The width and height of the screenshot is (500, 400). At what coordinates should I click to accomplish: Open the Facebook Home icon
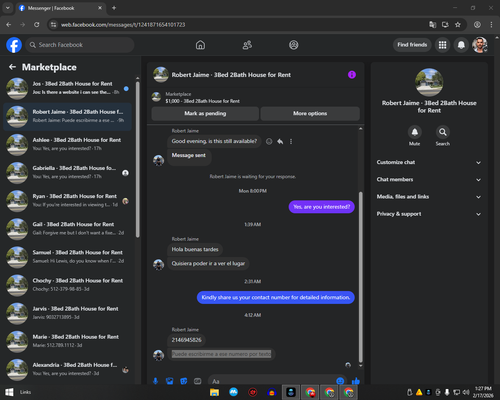pyautogui.click(x=200, y=45)
